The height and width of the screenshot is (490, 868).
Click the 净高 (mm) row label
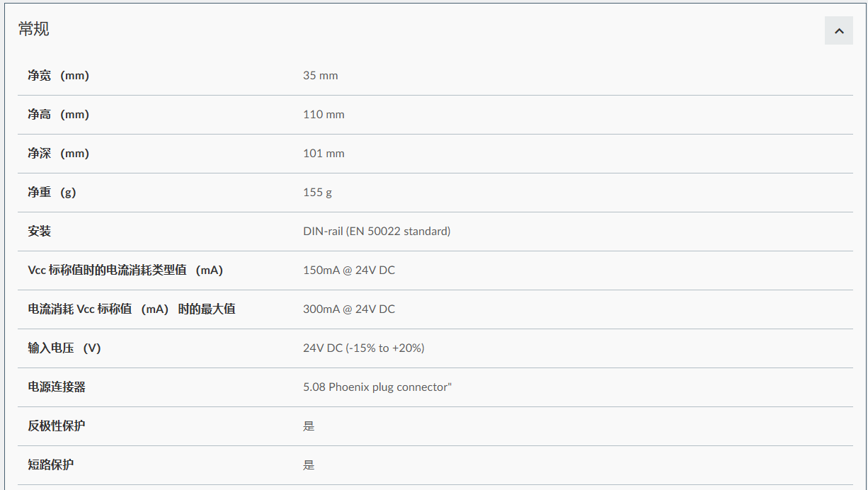pos(58,115)
